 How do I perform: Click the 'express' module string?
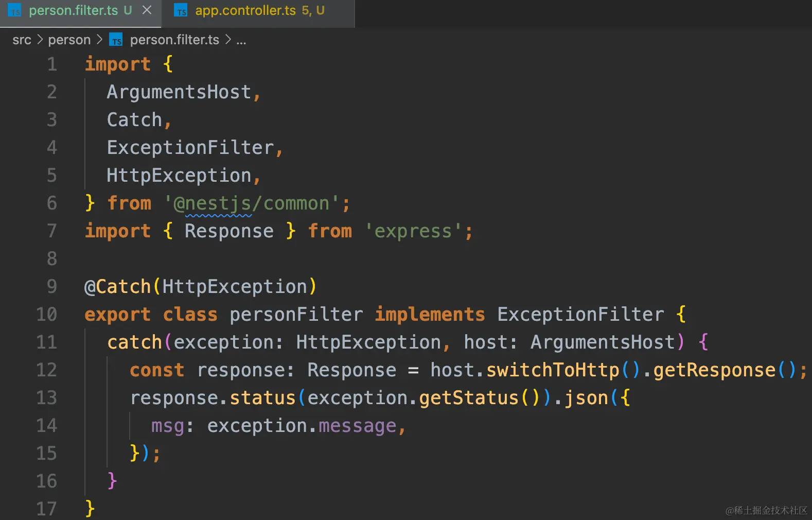tap(413, 231)
